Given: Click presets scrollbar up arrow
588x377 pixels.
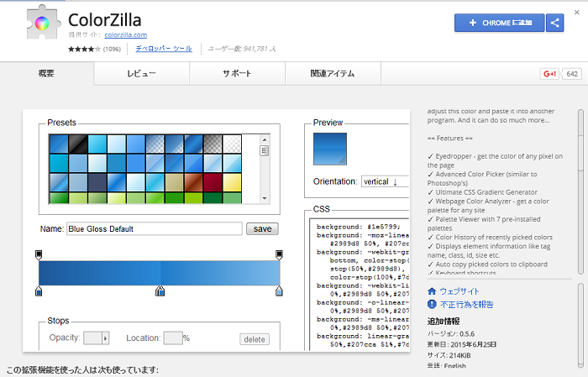Looking at the screenshot, I should click(265, 139).
